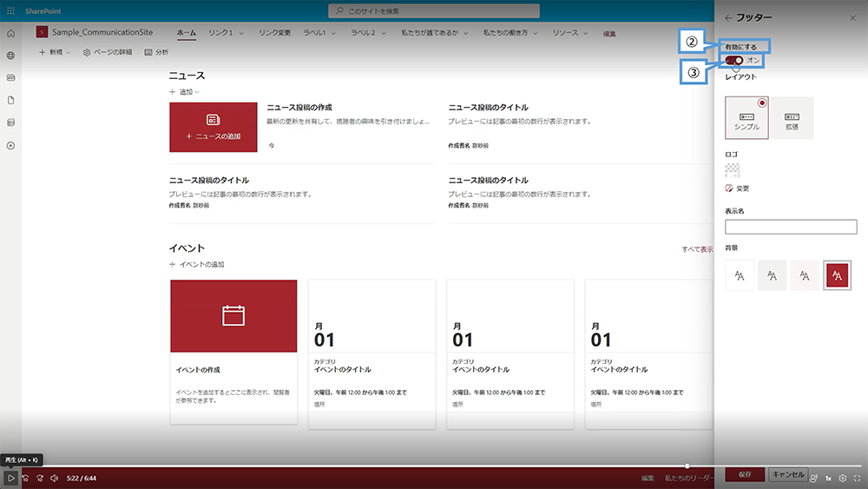
Task: Click the 1x playback speed control
Action: pyautogui.click(x=829, y=478)
